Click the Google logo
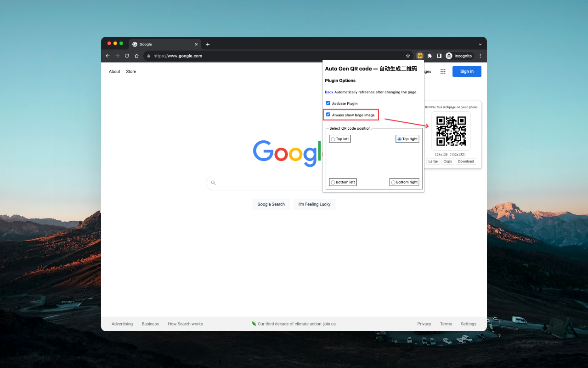The image size is (588, 368). coord(288,153)
